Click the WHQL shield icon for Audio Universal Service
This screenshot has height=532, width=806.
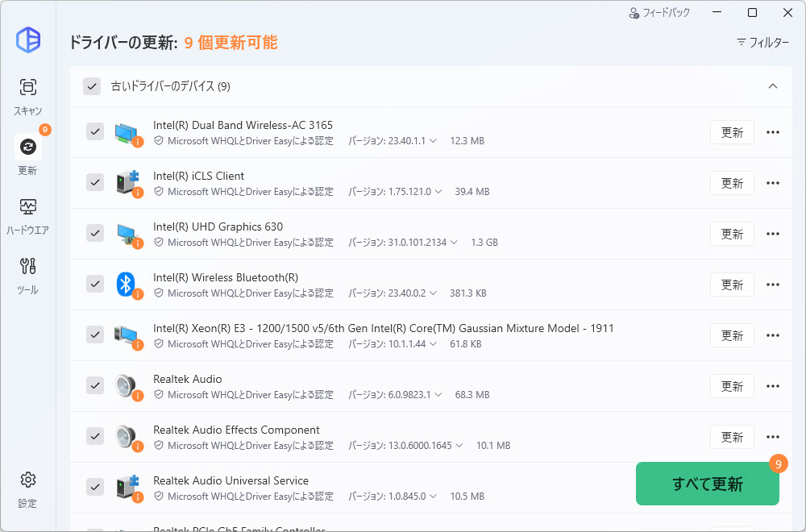point(159,496)
